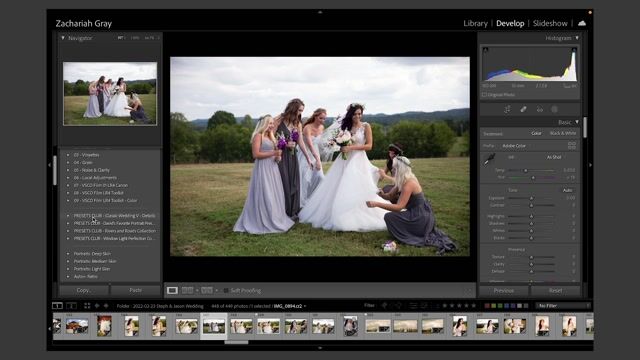Click the cloud sync status icon
The width and height of the screenshot is (640, 360).
(582, 23)
